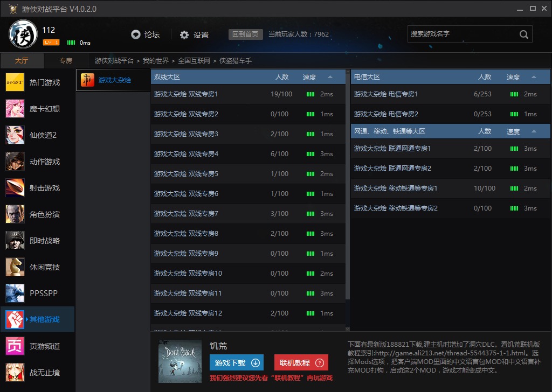Screen dimensions: 552x392
Task: Open the 魔卡幻想 category icon
Action: click(x=15, y=109)
